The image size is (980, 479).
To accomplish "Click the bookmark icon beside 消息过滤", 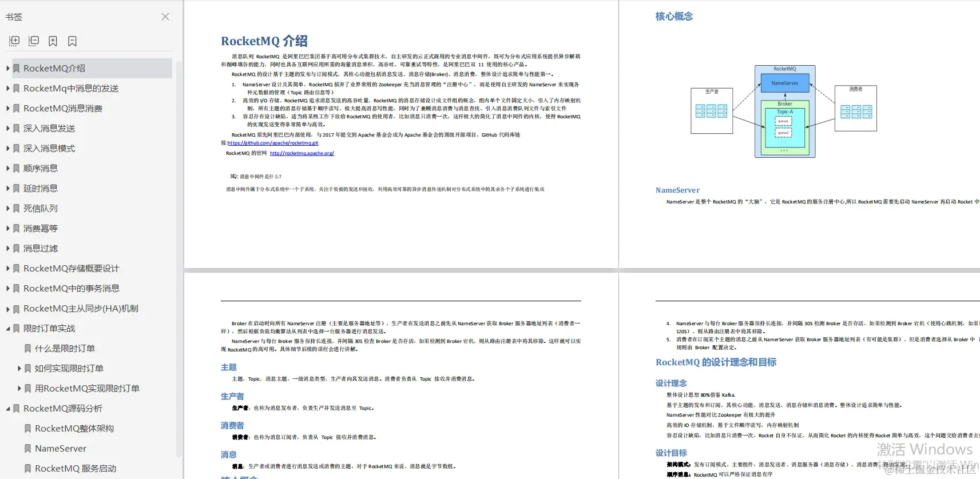I will (x=16, y=248).
